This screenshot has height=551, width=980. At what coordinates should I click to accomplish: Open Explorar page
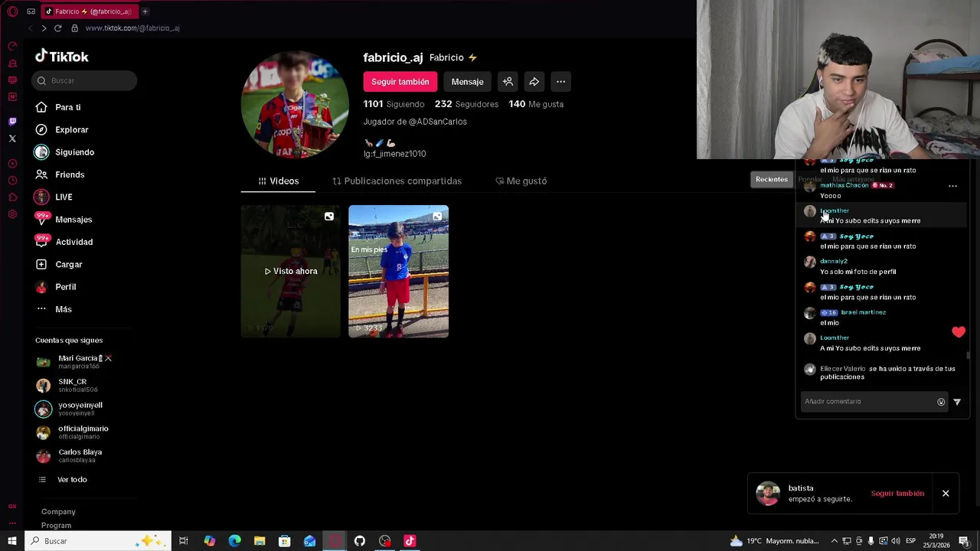pos(72,130)
